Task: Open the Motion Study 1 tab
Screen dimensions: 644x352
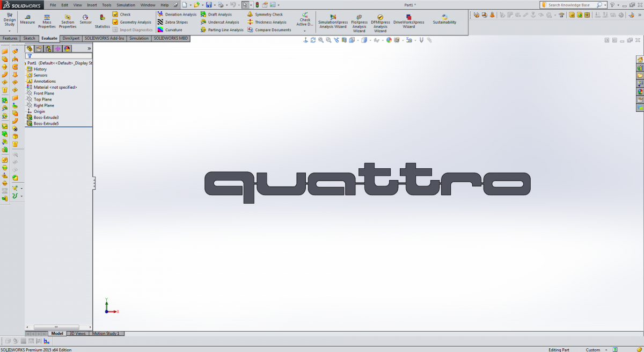Action: coord(107,334)
